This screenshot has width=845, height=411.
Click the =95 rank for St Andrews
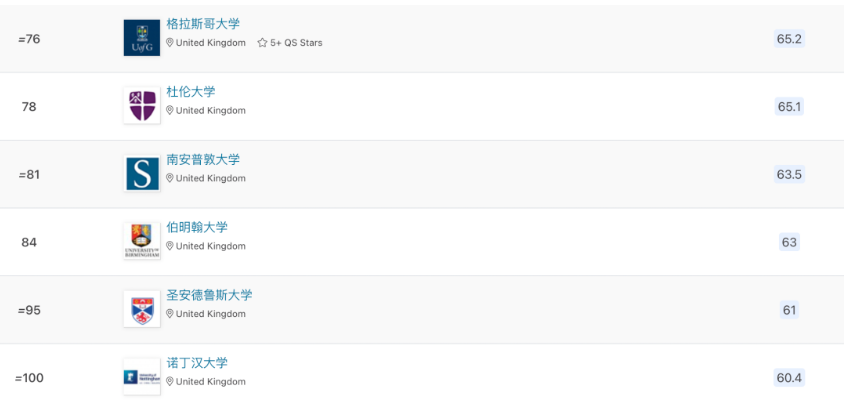pos(29,310)
